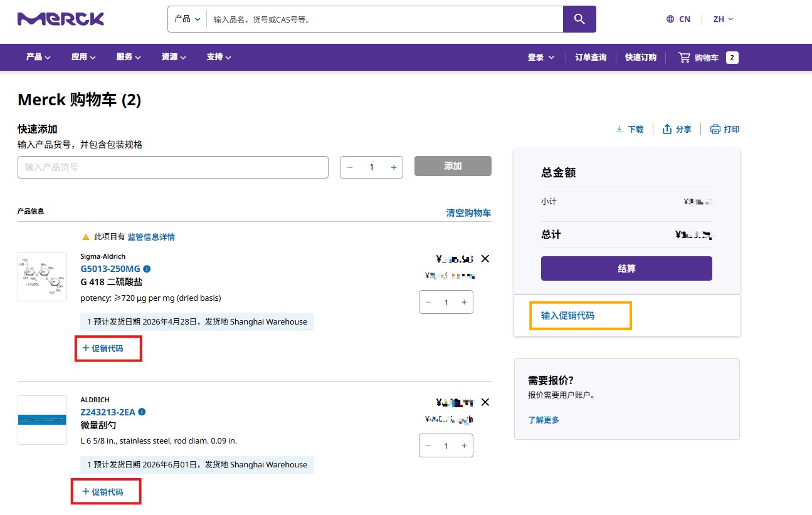Open the 产品 search category dropdown
The height and width of the screenshot is (515, 812).
tap(187, 19)
